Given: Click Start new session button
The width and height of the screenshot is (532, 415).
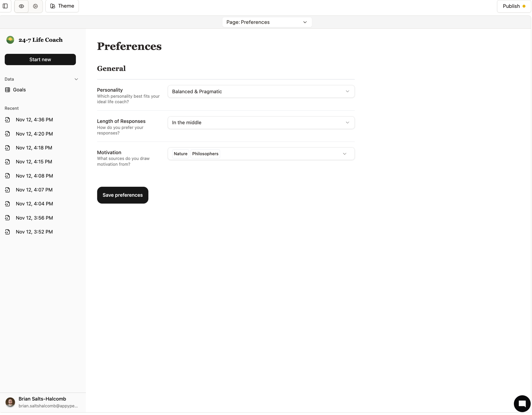Looking at the screenshot, I should click(40, 60).
